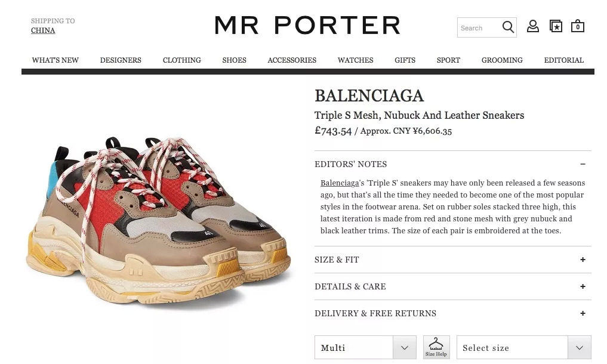
Task: Collapse Editors' Notes minus icon
Action: coord(583,164)
